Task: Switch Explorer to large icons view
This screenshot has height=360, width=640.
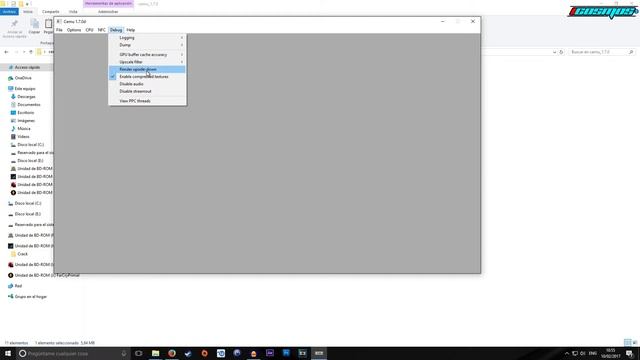Action: (x=635, y=342)
